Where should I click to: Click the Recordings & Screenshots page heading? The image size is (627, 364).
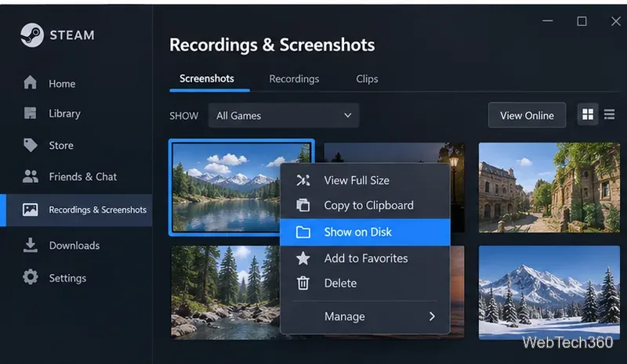(x=272, y=45)
